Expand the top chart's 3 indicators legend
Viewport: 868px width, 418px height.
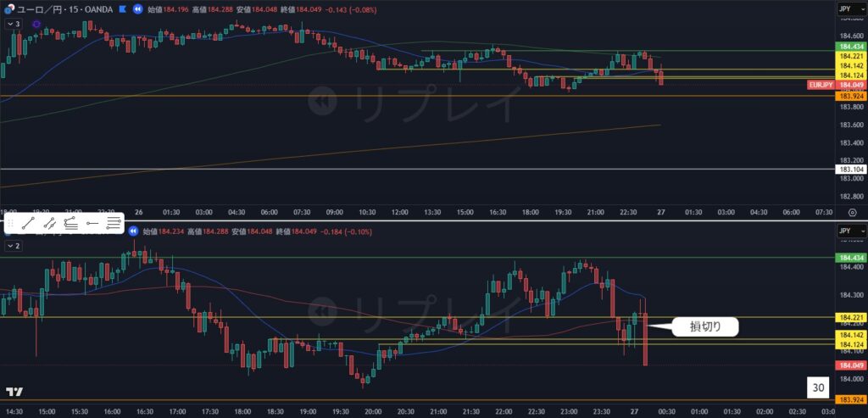13,24
